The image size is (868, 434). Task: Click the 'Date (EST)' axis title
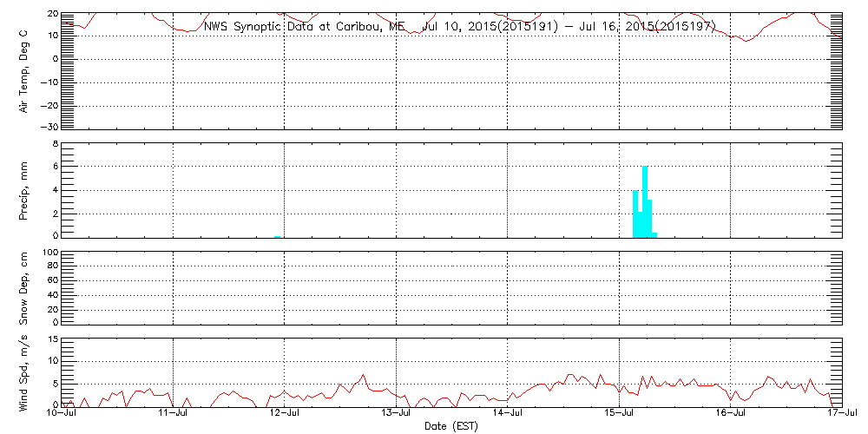click(451, 426)
